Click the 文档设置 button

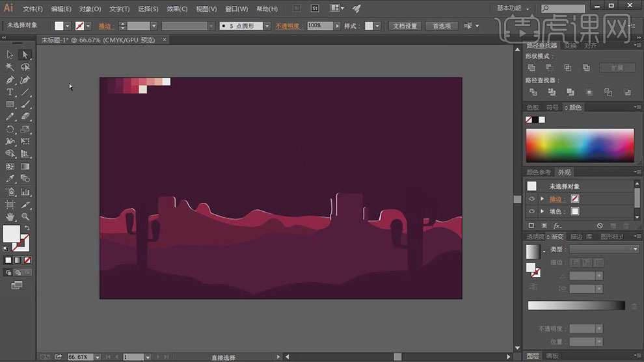(405, 26)
